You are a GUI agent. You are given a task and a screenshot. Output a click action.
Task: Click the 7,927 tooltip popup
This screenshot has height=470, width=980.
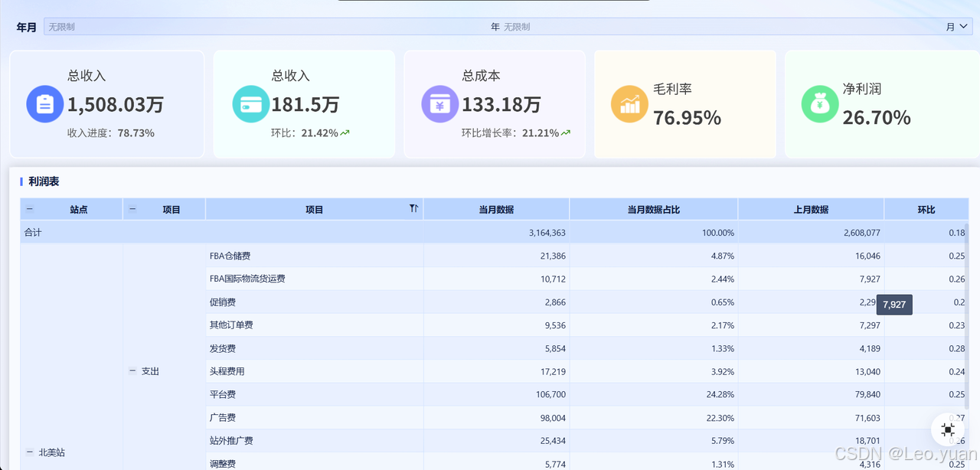point(894,305)
